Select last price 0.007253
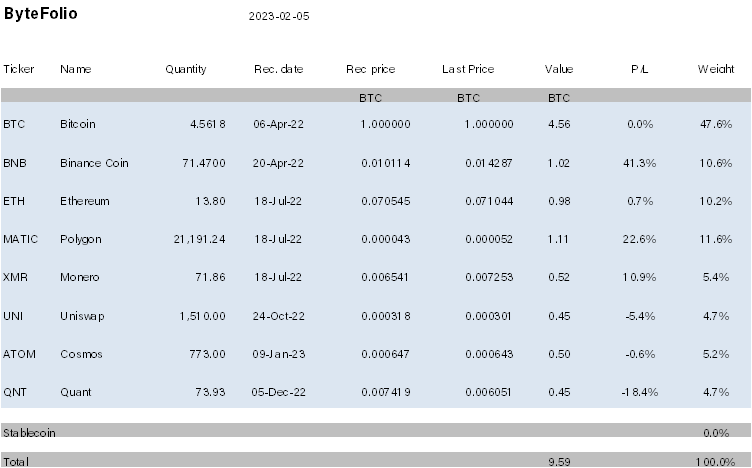This screenshot has width=752, height=468. coord(489,277)
